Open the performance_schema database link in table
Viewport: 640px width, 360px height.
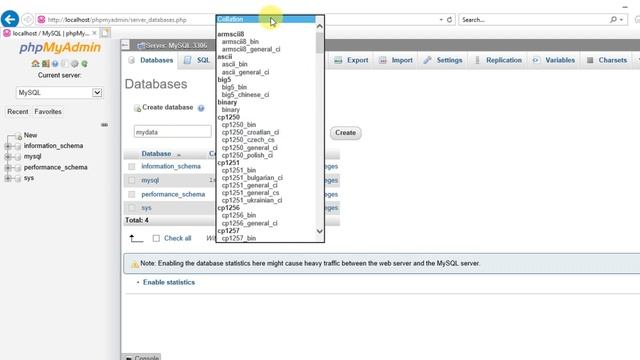(x=173, y=194)
